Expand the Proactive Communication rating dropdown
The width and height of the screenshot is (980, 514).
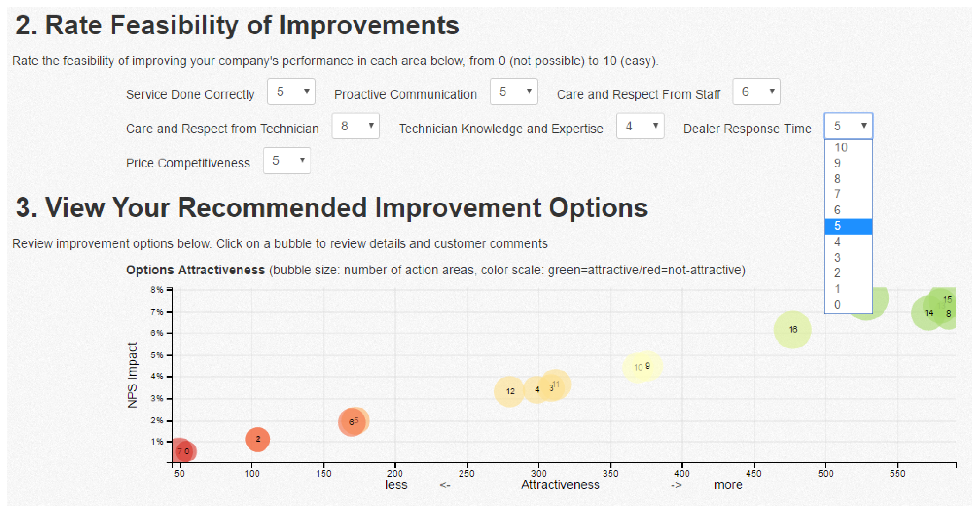[513, 92]
